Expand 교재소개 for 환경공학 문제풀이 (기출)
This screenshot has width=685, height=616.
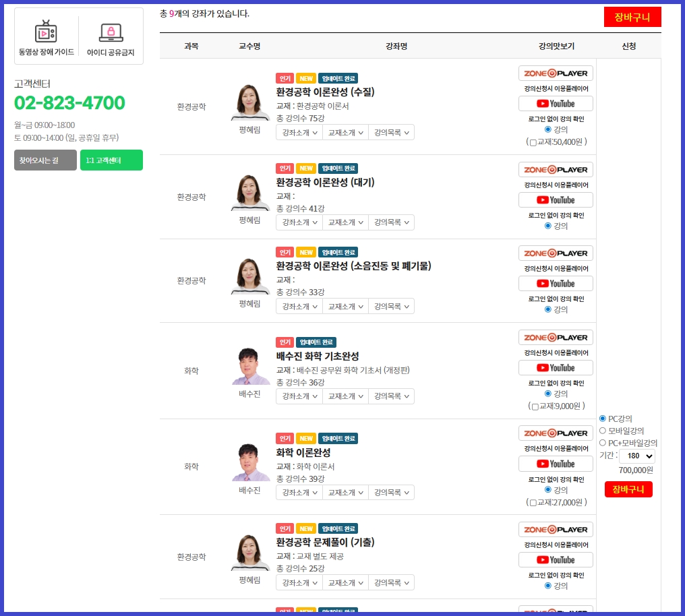(346, 583)
